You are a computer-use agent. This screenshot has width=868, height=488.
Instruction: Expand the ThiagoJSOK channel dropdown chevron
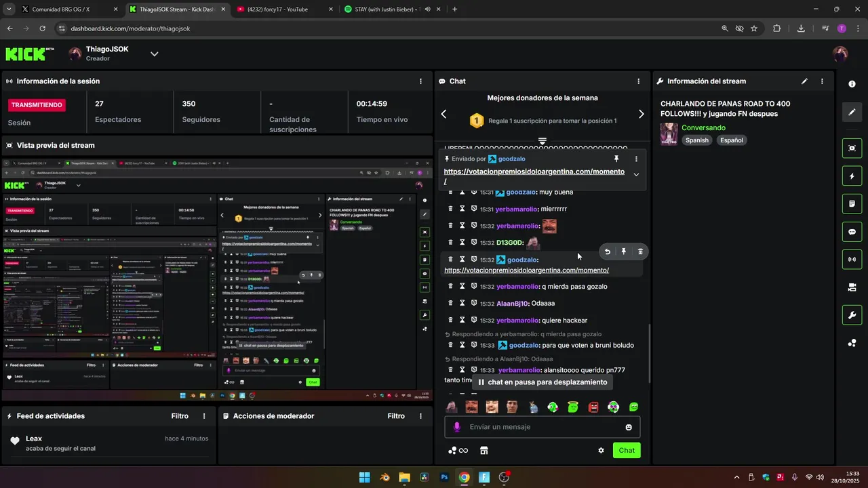pos(154,54)
